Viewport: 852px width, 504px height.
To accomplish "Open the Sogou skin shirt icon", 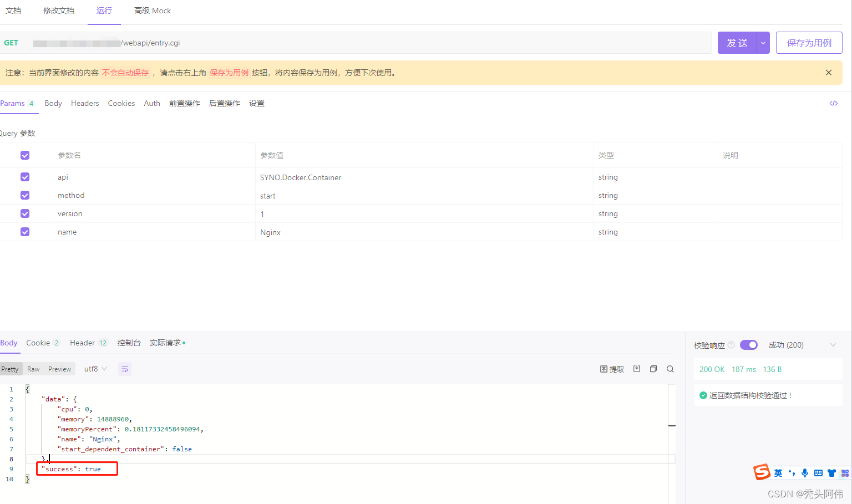I will click(831, 473).
